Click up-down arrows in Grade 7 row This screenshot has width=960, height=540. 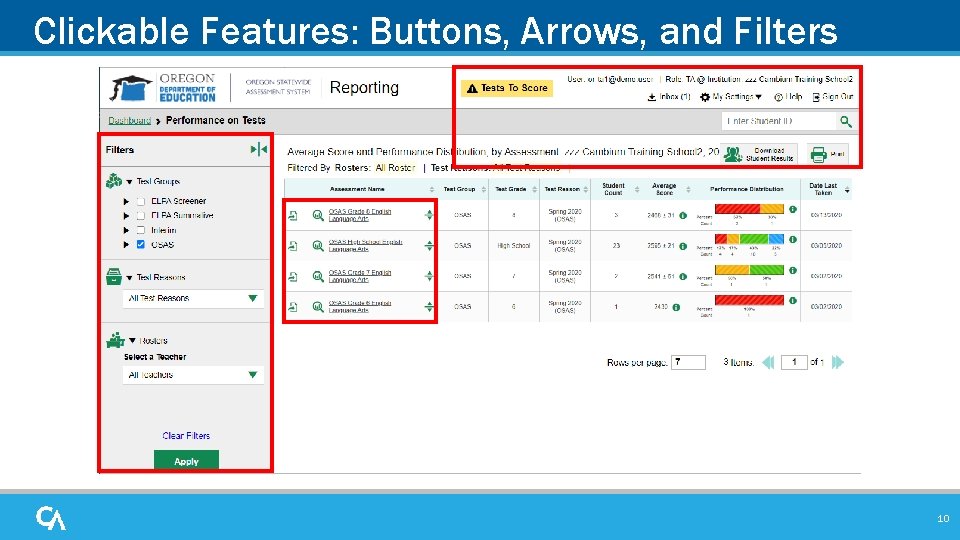[429, 276]
